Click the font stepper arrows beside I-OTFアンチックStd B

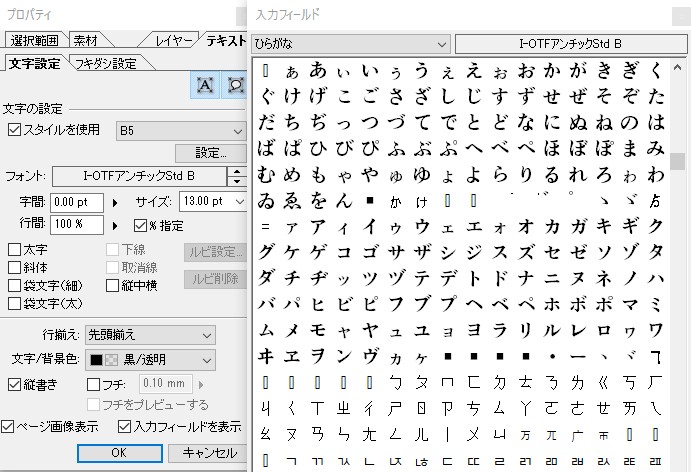pos(237,177)
